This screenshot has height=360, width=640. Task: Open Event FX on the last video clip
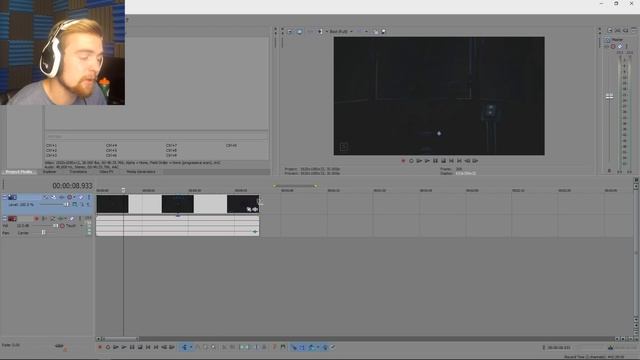pos(255,209)
